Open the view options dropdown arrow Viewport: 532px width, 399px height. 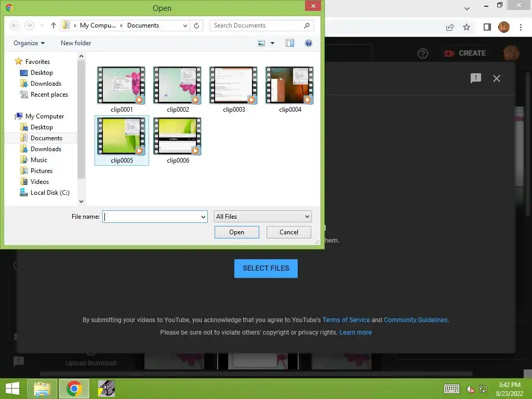pyautogui.click(x=272, y=43)
